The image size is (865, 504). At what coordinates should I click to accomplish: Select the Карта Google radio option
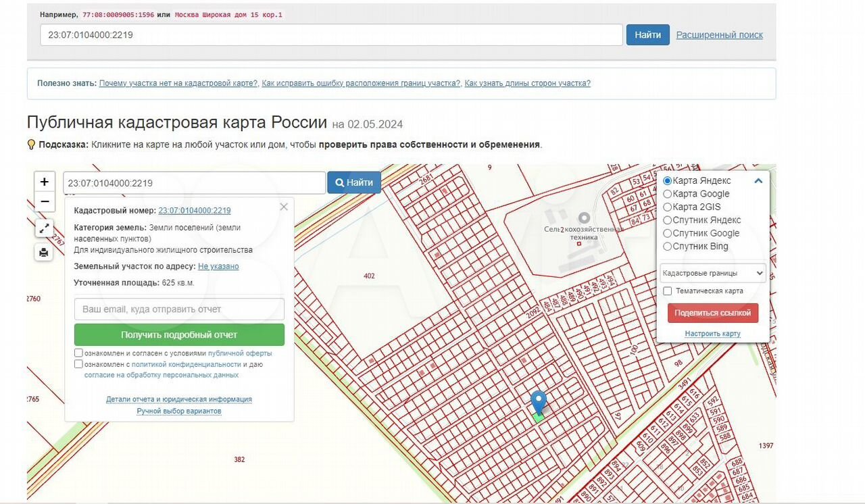(668, 194)
